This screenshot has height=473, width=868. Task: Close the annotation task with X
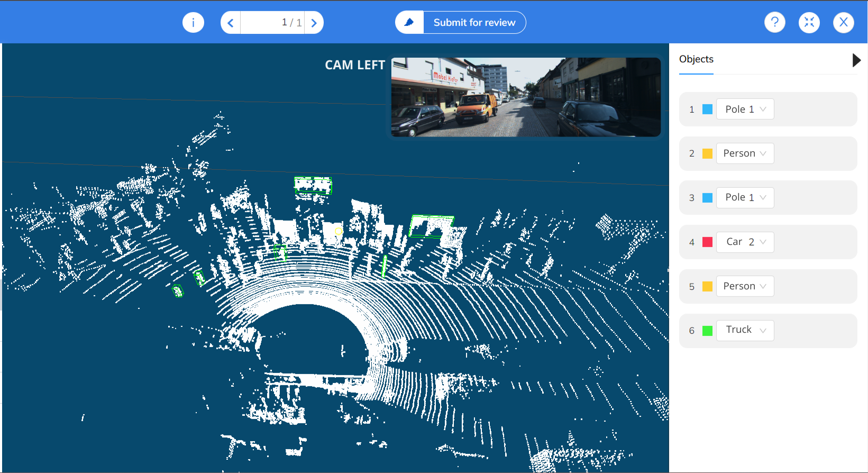pyautogui.click(x=844, y=22)
